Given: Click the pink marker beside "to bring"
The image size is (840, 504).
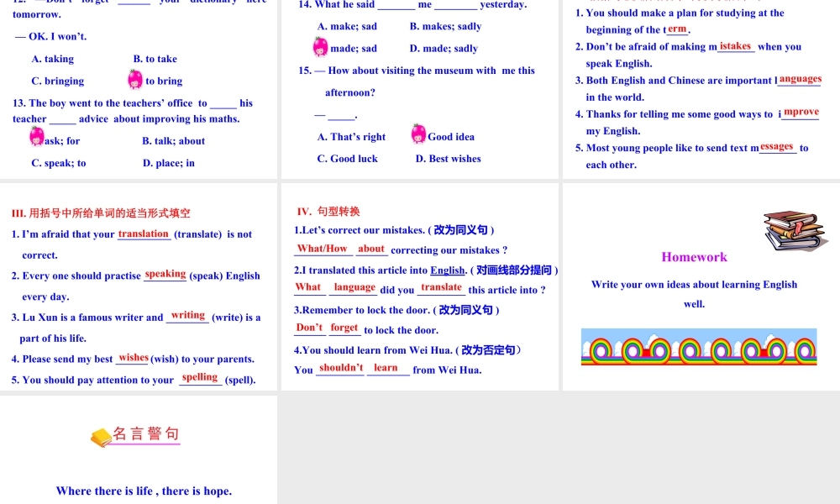Looking at the screenshot, I should click(135, 80).
